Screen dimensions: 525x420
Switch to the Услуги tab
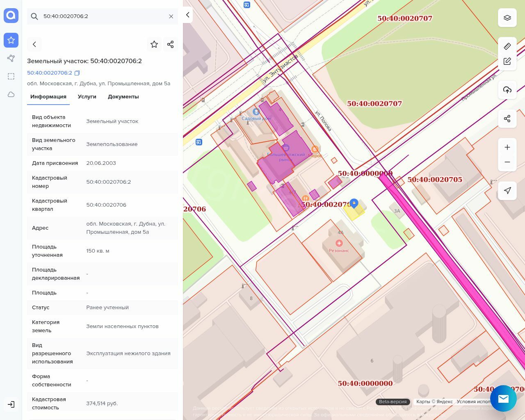[87, 97]
